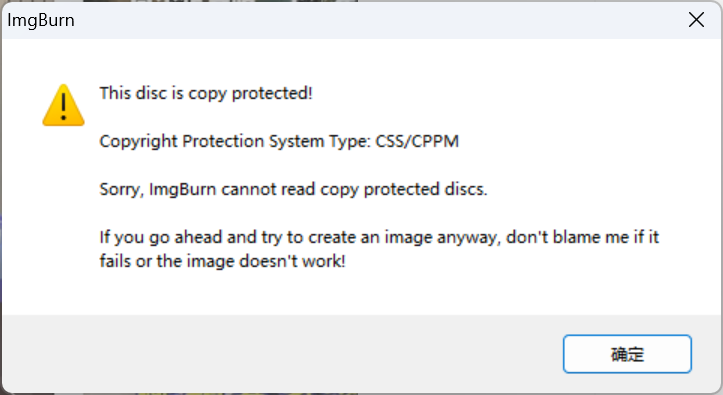Click the CSS/CPPM protection type text
723x395 pixels.
pos(417,141)
